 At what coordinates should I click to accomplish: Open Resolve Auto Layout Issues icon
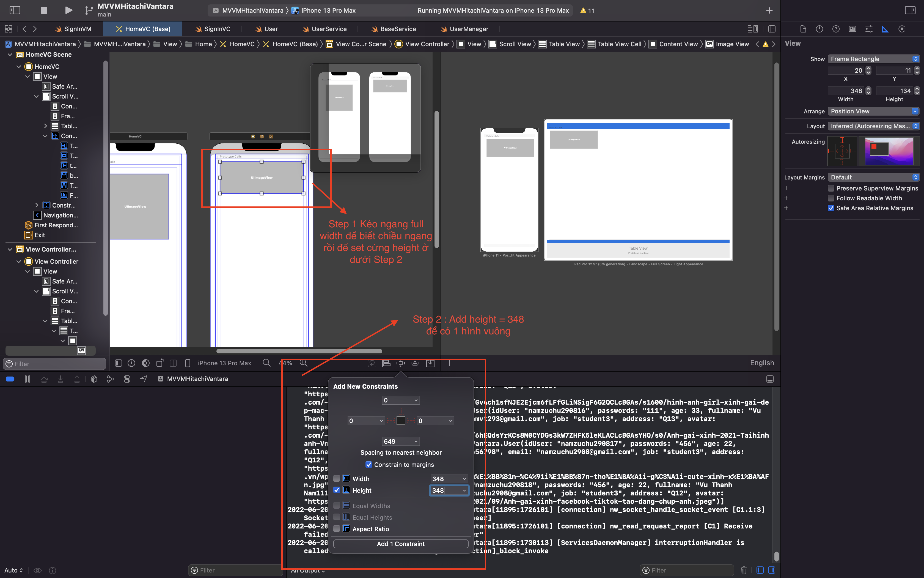(415, 363)
